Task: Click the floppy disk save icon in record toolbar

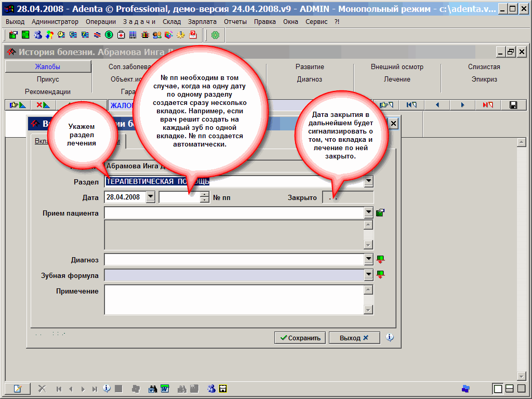Action: click(513, 105)
